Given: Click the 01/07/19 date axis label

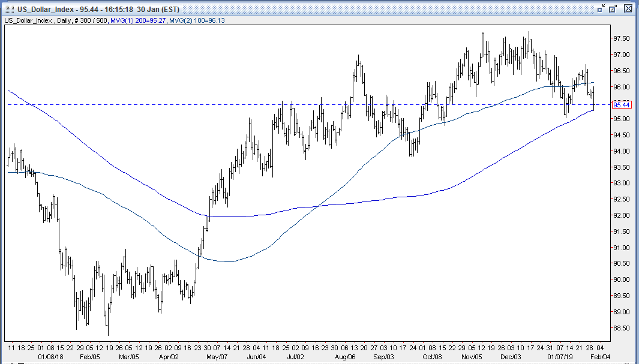Looking at the screenshot, I should click(x=559, y=357).
